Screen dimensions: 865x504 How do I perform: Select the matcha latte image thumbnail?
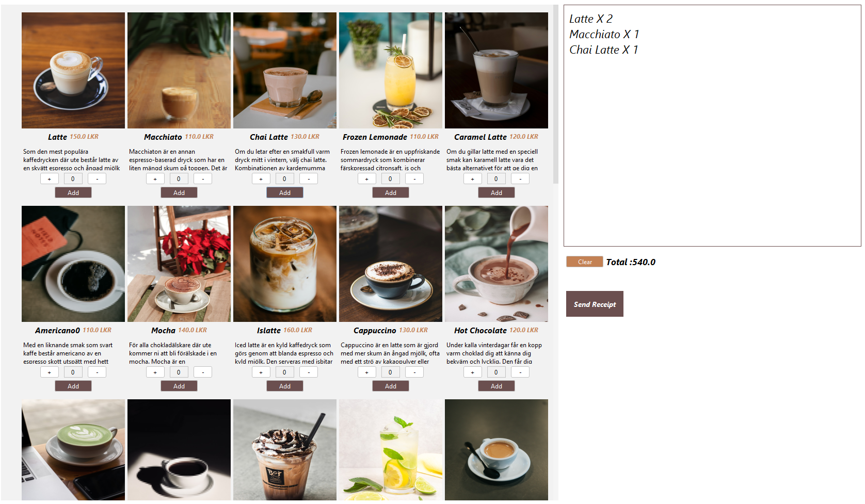[73, 450]
